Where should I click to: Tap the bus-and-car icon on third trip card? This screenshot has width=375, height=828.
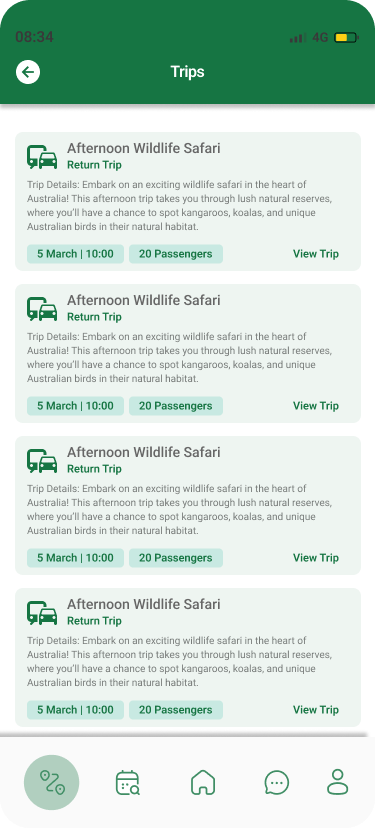point(42,461)
